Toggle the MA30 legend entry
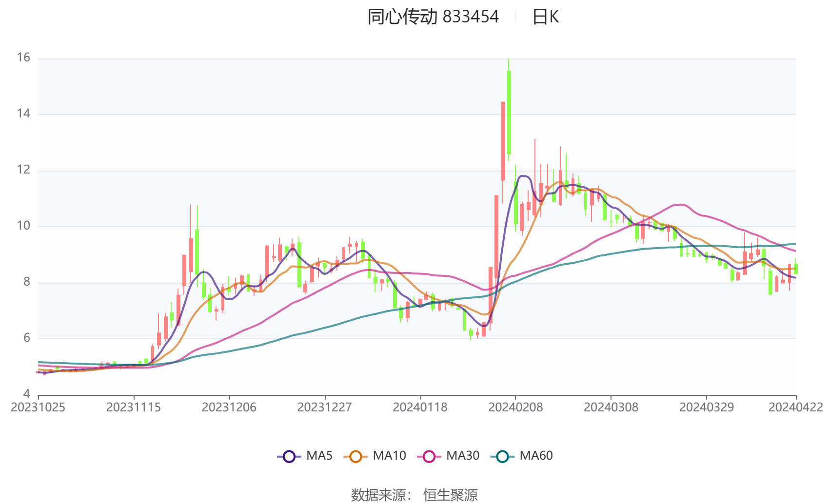The height and width of the screenshot is (504, 829). [448, 456]
